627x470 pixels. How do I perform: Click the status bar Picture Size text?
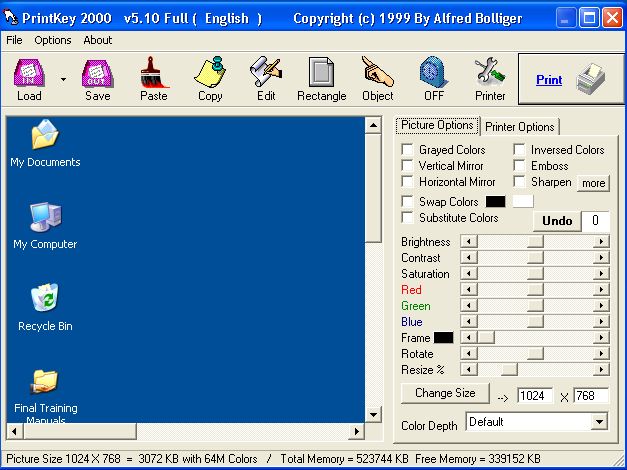pos(132,459)
